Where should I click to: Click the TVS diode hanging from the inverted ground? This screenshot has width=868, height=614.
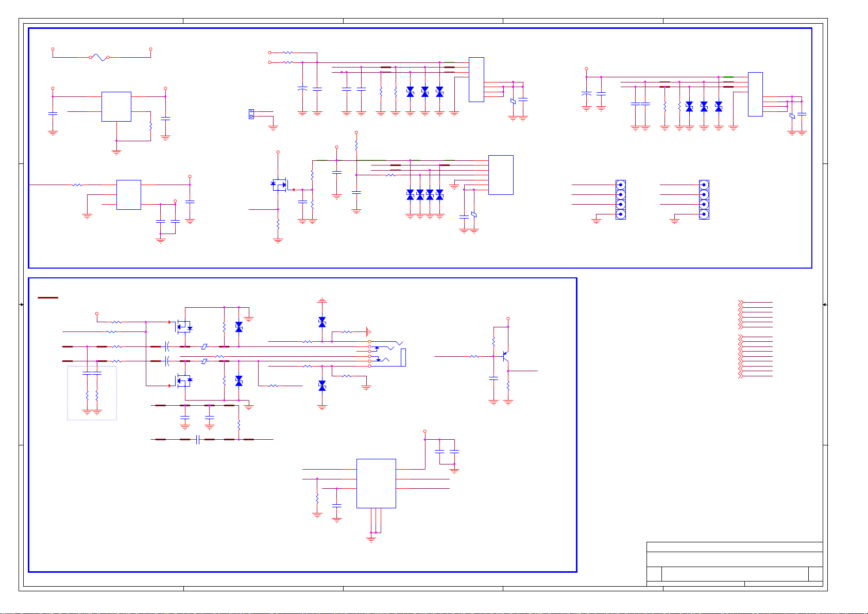pyautogui.click(x=322, y=322)
